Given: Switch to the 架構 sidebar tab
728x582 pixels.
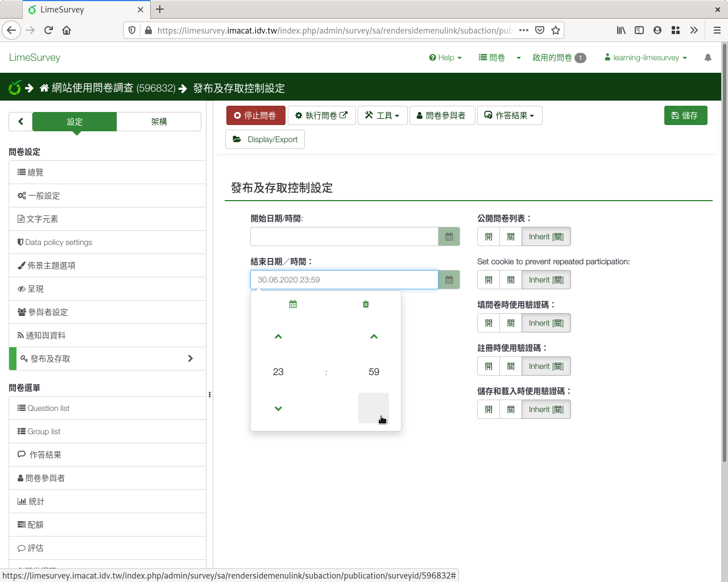Looking at the screenshot, I should pos(159,122).
